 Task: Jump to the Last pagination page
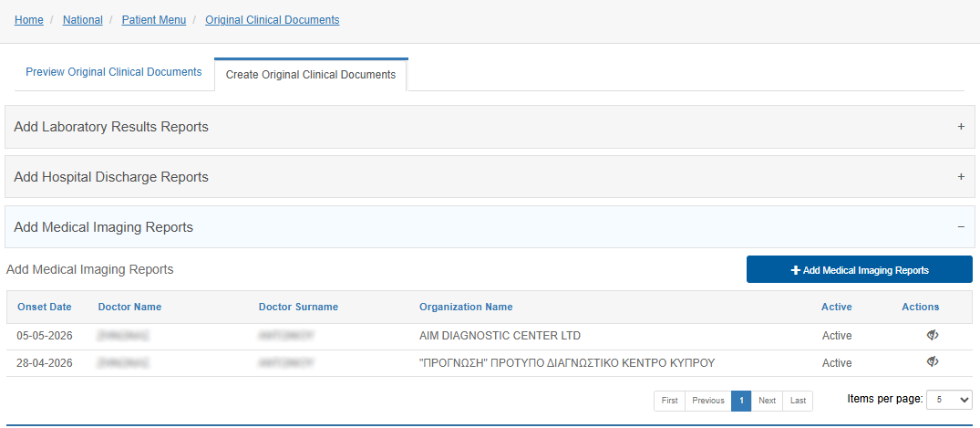coord(798,401)
